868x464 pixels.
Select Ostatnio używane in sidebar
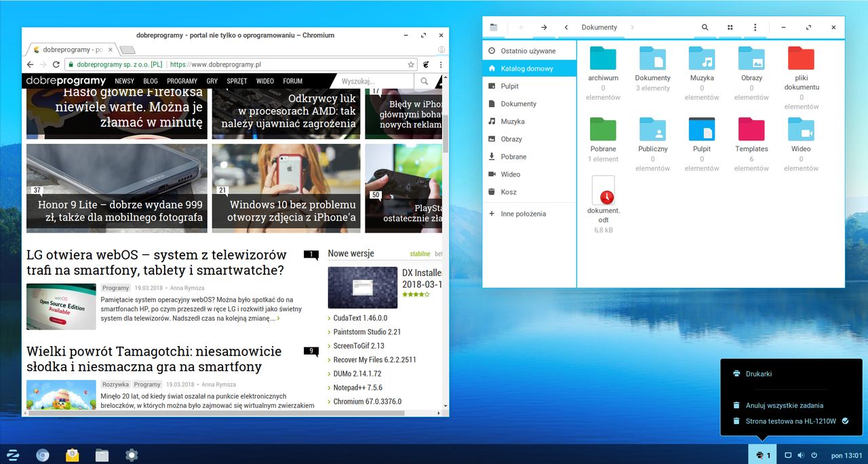(529, 51)
